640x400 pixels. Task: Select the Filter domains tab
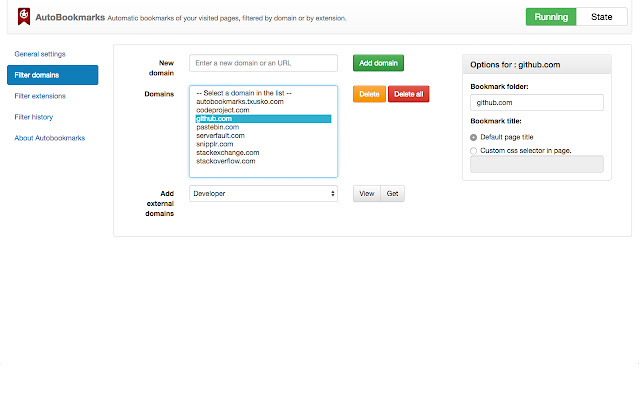click(52, 75)
